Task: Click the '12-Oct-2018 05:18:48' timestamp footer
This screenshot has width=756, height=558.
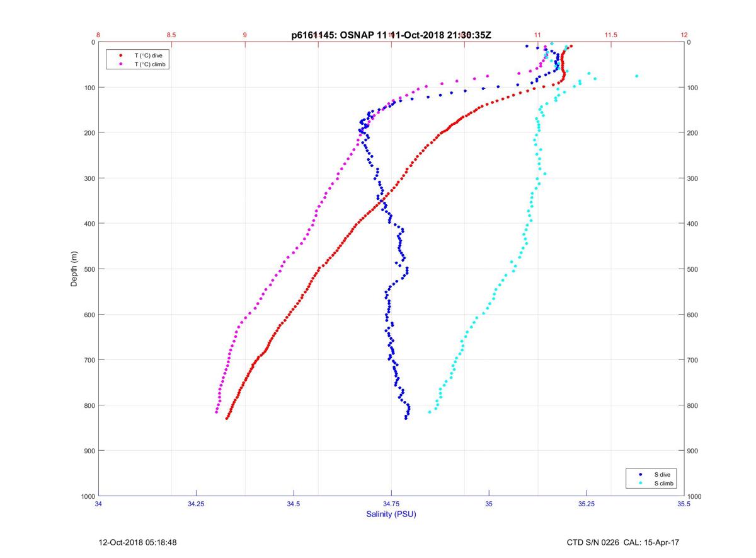Action: 138,542
